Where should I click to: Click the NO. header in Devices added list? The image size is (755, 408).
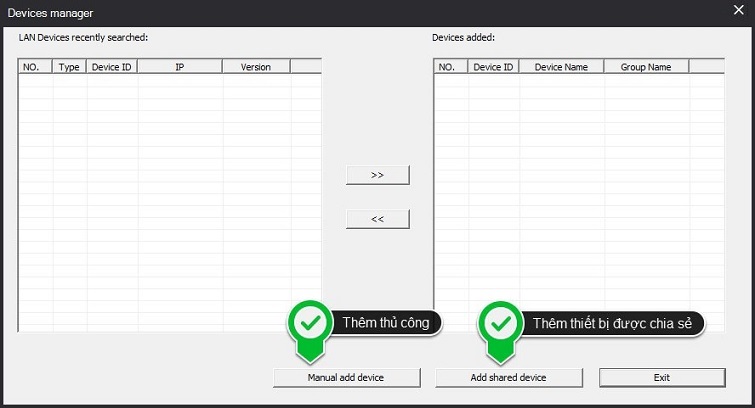tap(447, 67)
